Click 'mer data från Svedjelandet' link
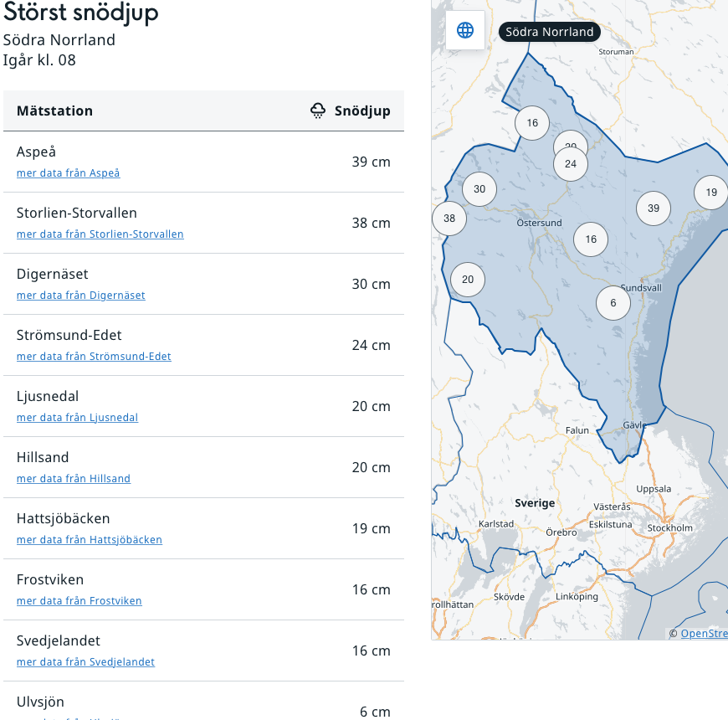728x720 pixels. [x=85, y=662]
